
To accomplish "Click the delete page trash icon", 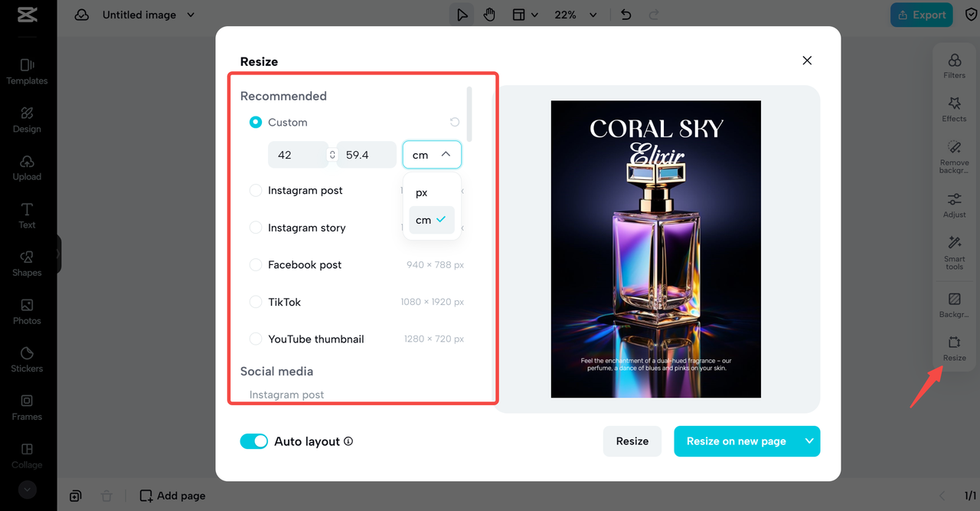I will (107, 496).
